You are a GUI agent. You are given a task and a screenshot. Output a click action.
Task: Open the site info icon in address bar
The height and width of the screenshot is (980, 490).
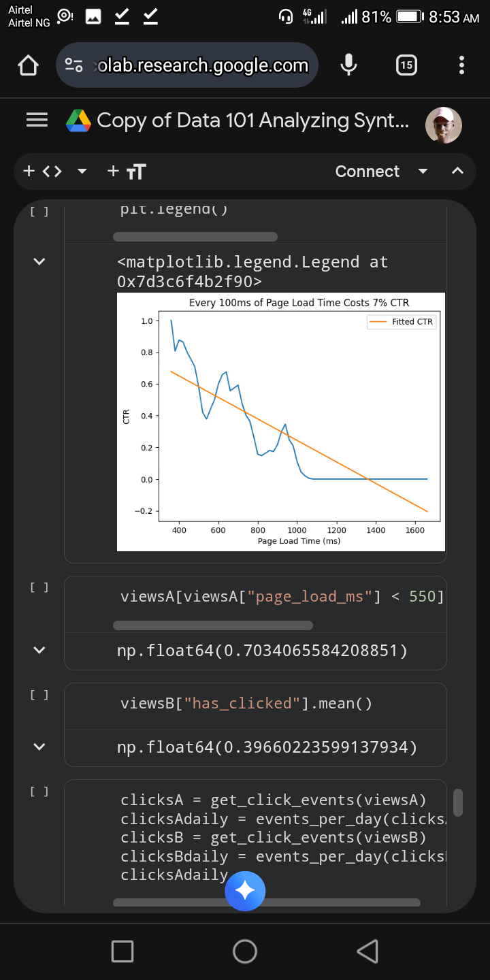[x=73, y=65]
